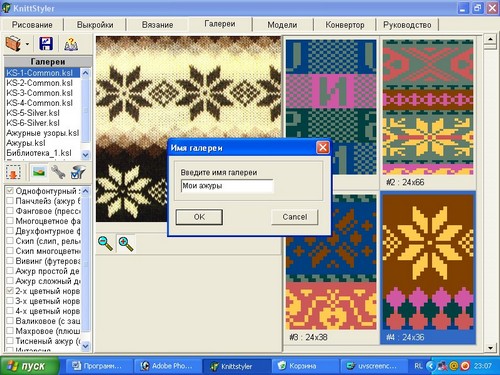Switch to Adobe Photoshop taskbar button
Image resolution: width=500 pixels, height=375 pixels.
point(167,366)
